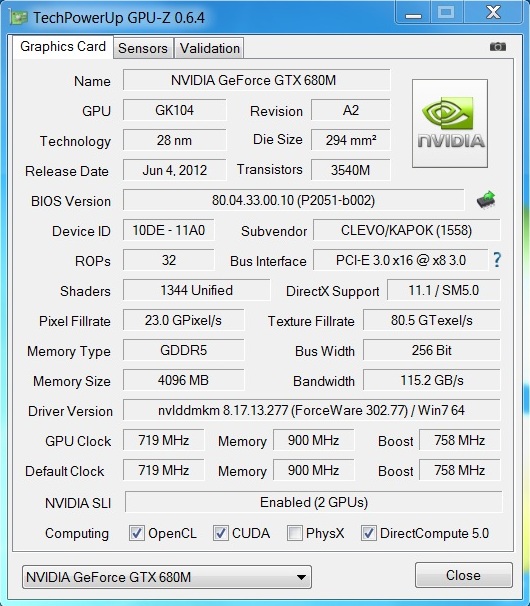
Task: Click the BIOS Version field 80.04.33.00.10
Action: click(293, 200)
